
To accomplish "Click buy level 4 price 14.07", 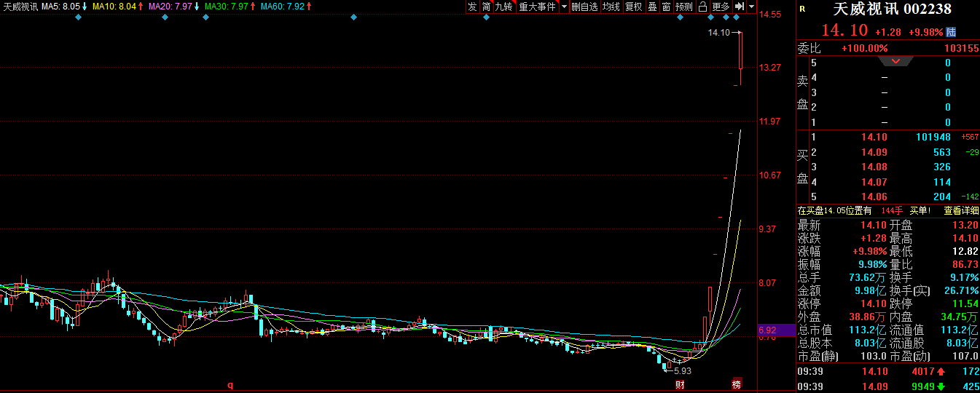I will click(x=874, y=182).
